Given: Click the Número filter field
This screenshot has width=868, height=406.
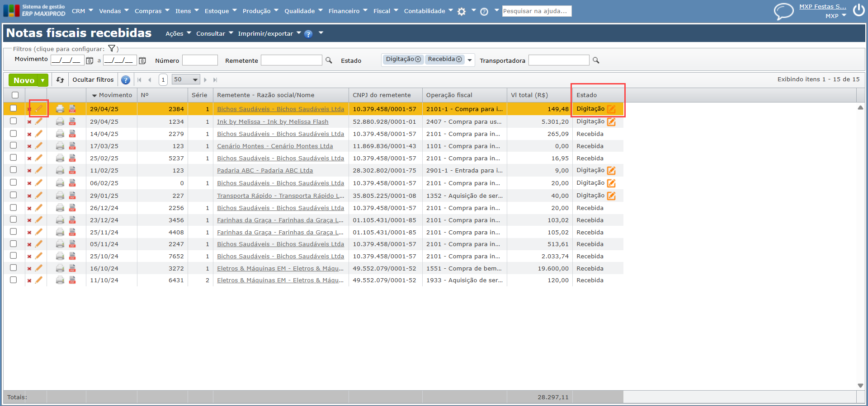Looking at the screenshot, I should tap(200, 60).
